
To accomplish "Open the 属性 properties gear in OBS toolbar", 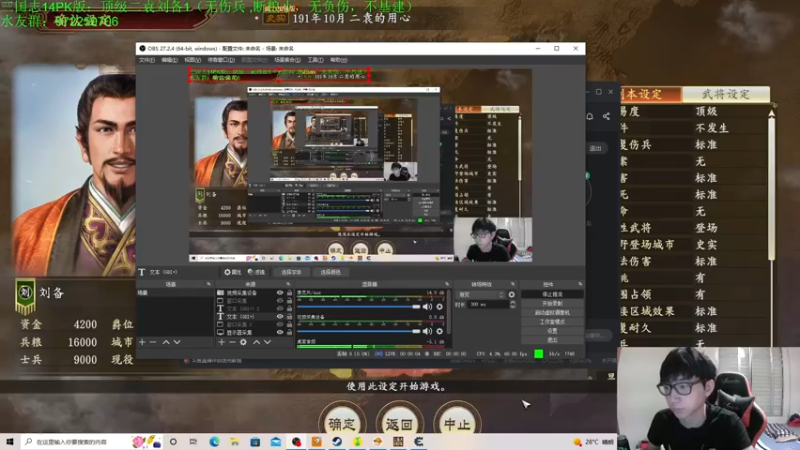I will click(233, 272).
